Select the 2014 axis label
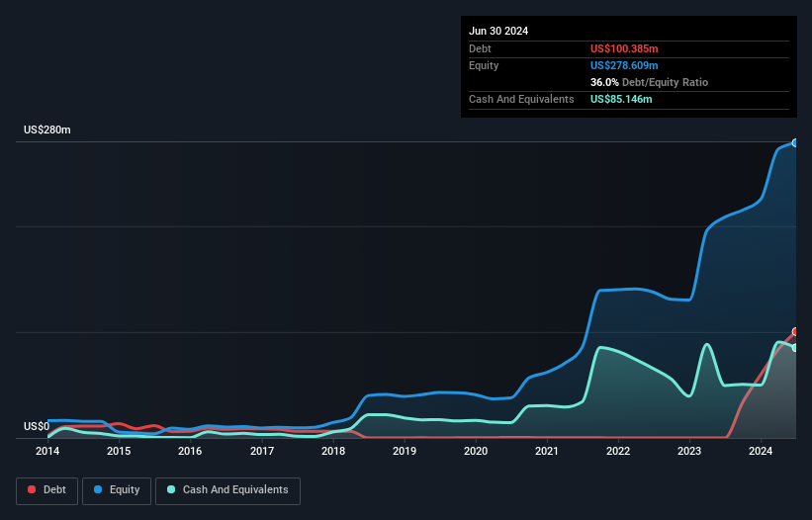This screenshot has width=812, height=520. pyautogui.click(x=47, y=451)
